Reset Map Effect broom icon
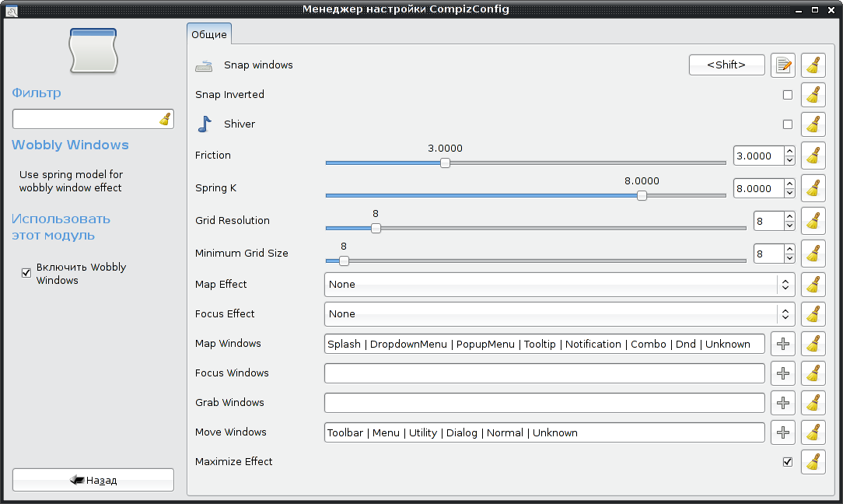Image resolution: width=843 pixels, height=504 pixels. click(813, 285)
